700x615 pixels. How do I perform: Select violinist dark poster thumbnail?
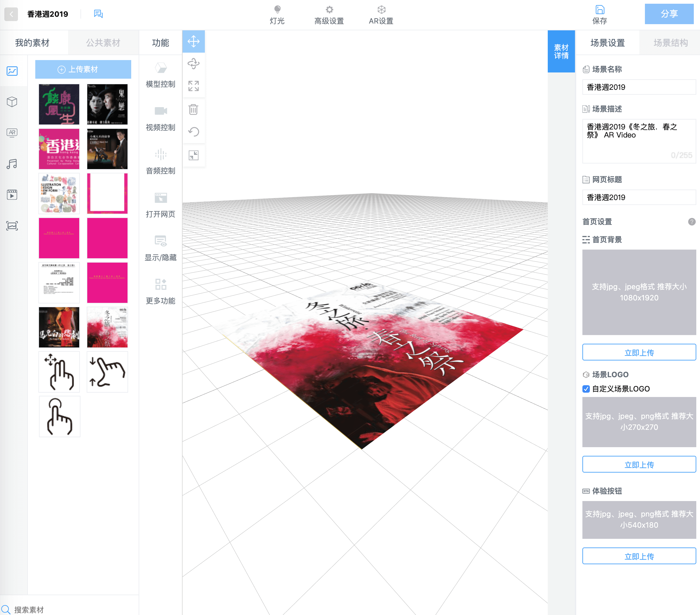[107, 149]
